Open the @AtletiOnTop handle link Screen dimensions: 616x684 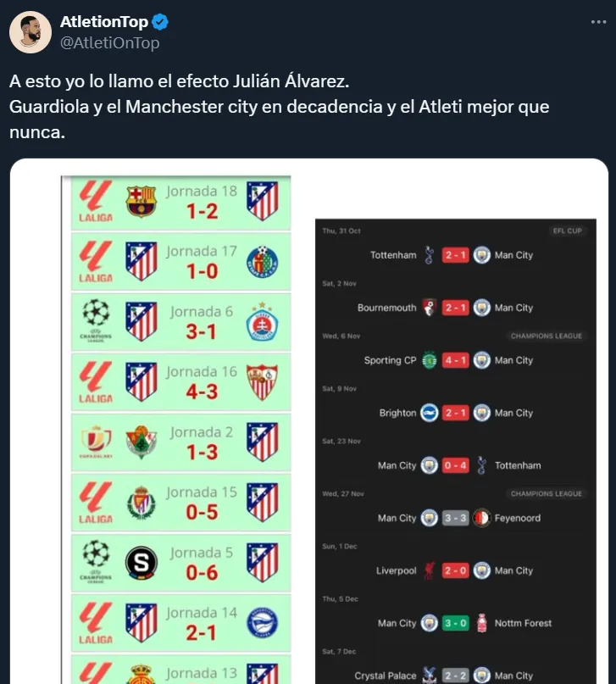[109, 42]
